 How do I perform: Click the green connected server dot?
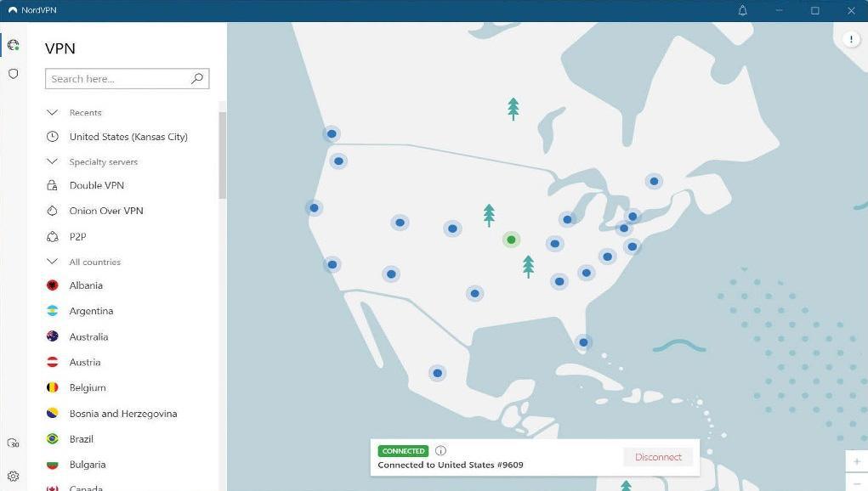[x=511, y=240]
